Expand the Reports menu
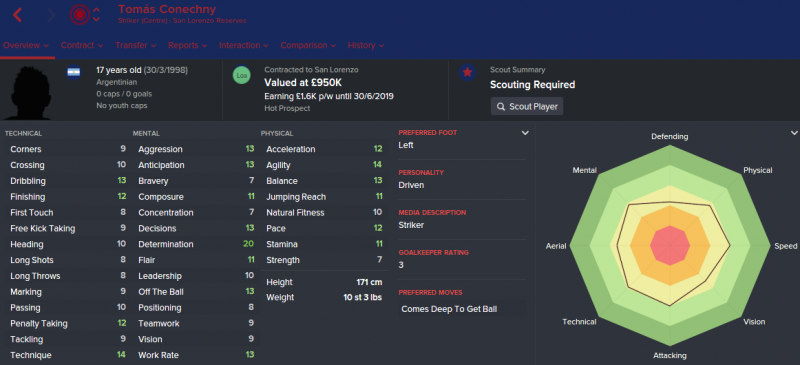The width and height of the screenshot is (800, 365). (187, 45)
